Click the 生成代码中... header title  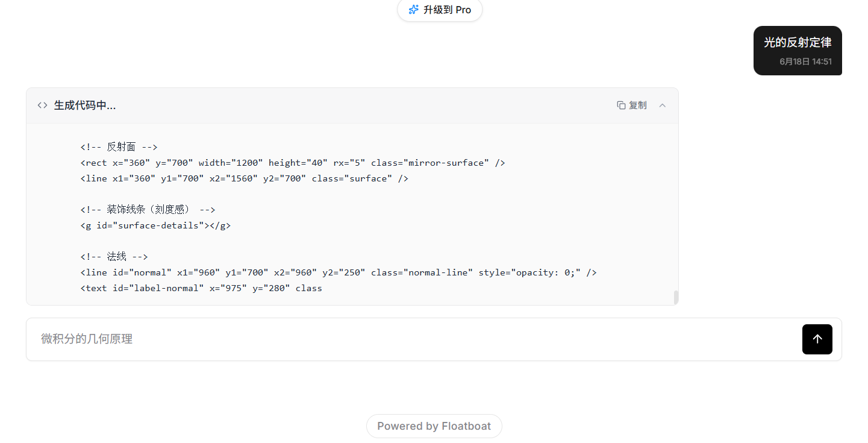click(x=85, y=105)
